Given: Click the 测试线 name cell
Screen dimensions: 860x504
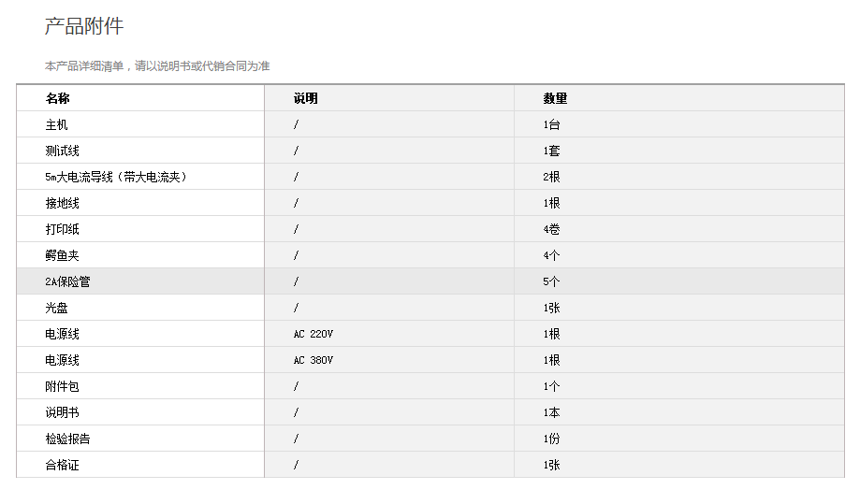Looking at the screenshot, I should click(62, 151).
